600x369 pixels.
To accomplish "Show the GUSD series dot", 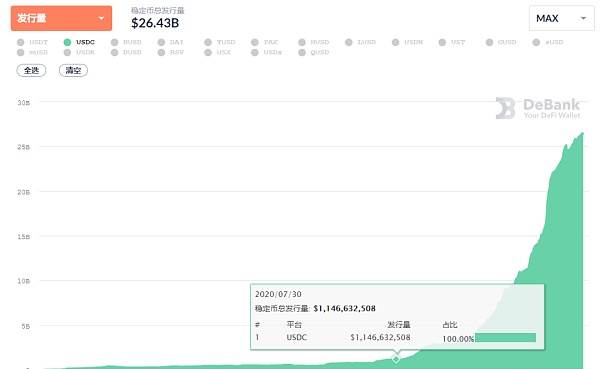I will pos(489,42).
